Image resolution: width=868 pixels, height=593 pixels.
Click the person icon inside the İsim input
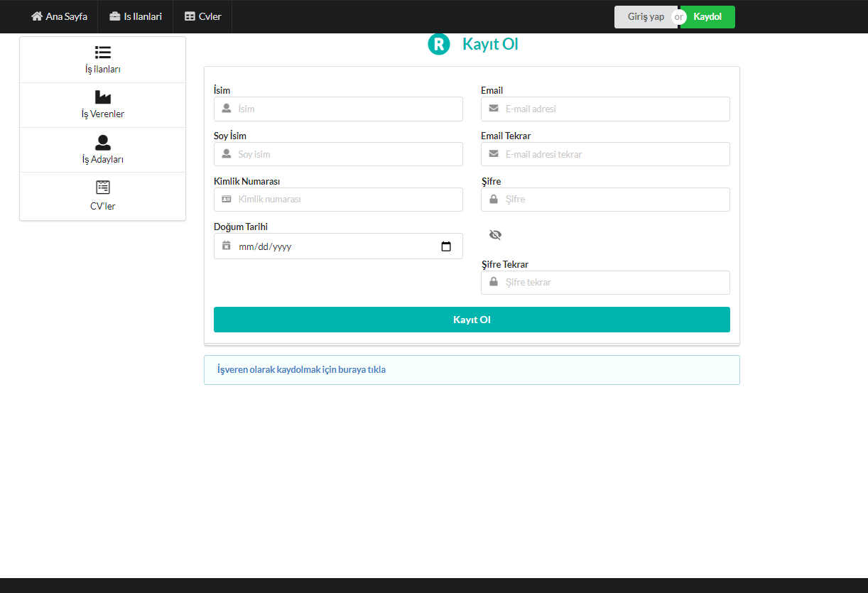click(x=227, y=109)
